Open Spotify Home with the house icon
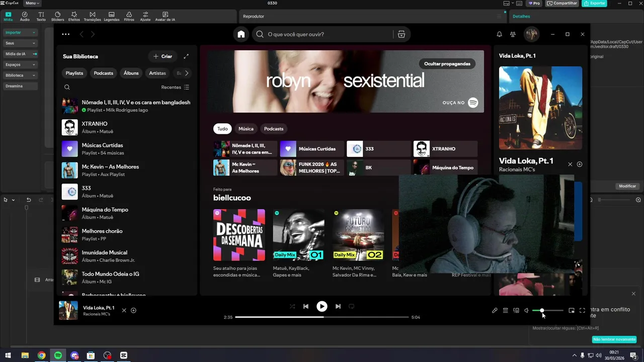This screenshot has width=644, height=362. [241, 34]
